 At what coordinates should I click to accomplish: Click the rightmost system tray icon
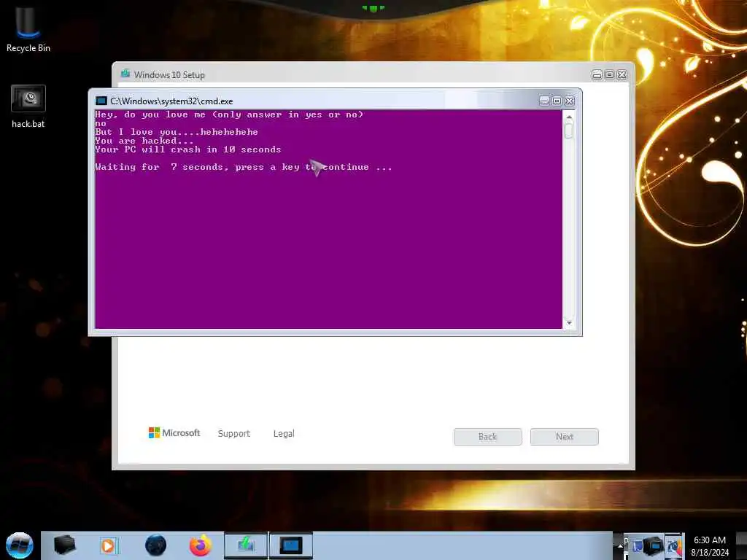point(673,545)
